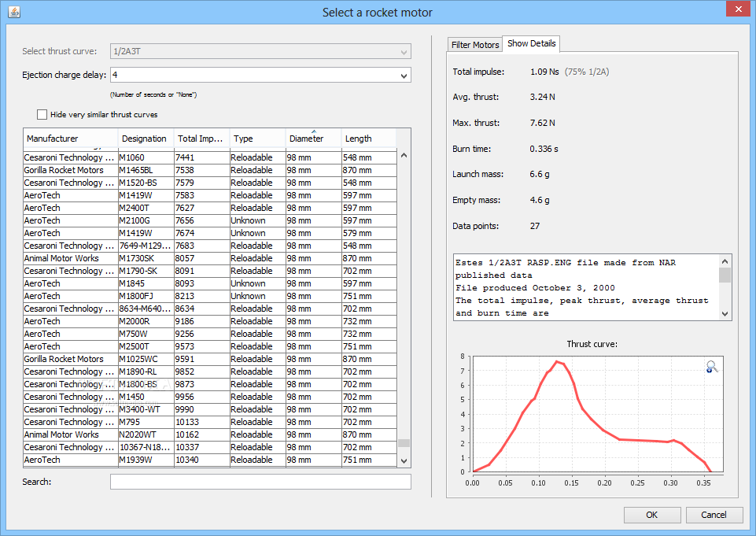
Task: Select the M750W designation cell
Action: [x=146, y=334]
